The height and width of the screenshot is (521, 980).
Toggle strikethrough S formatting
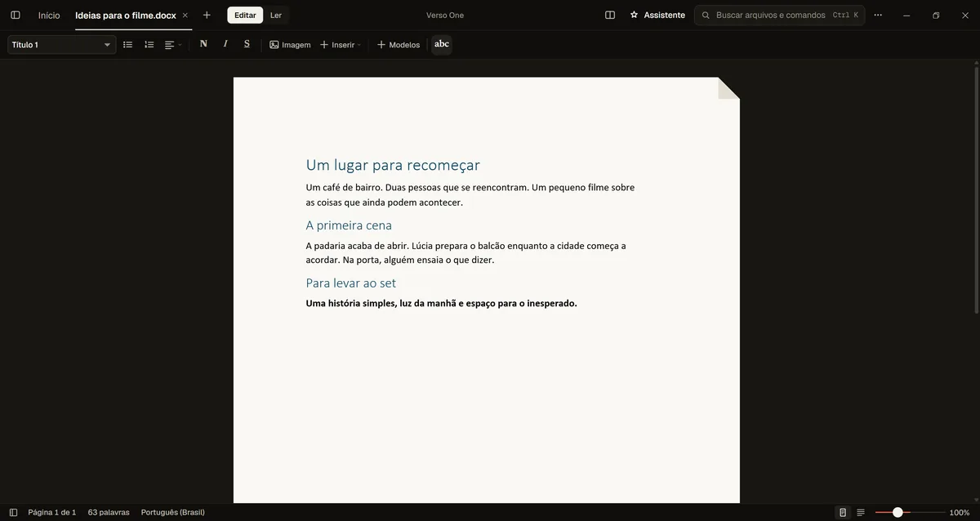click(x=247, y=44)
